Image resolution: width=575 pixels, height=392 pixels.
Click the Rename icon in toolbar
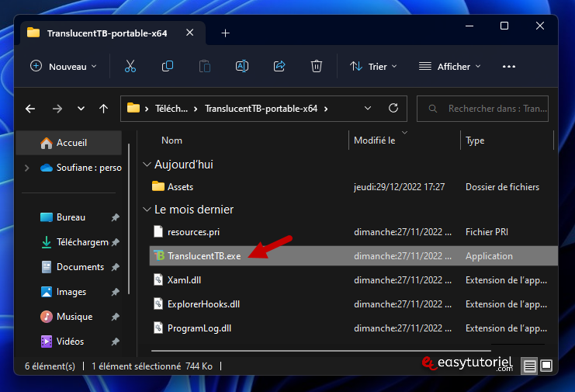point(242,67)
